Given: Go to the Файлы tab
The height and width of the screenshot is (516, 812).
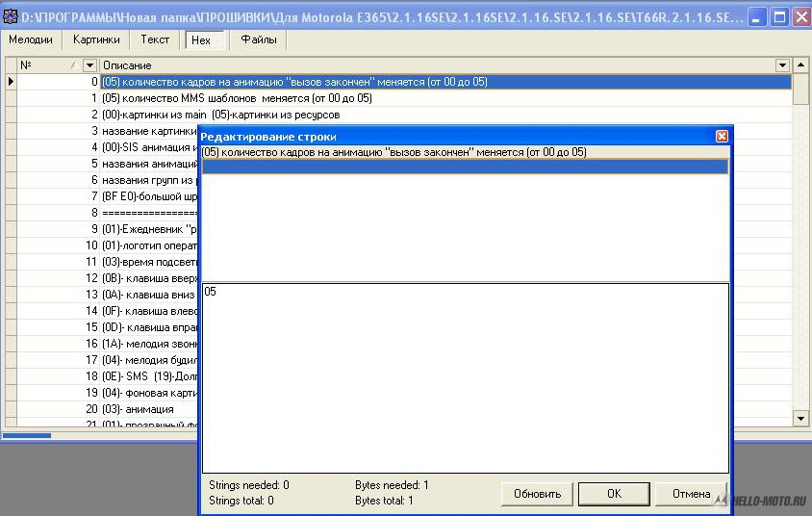Looking at the screenshot, I should [259, 39].
